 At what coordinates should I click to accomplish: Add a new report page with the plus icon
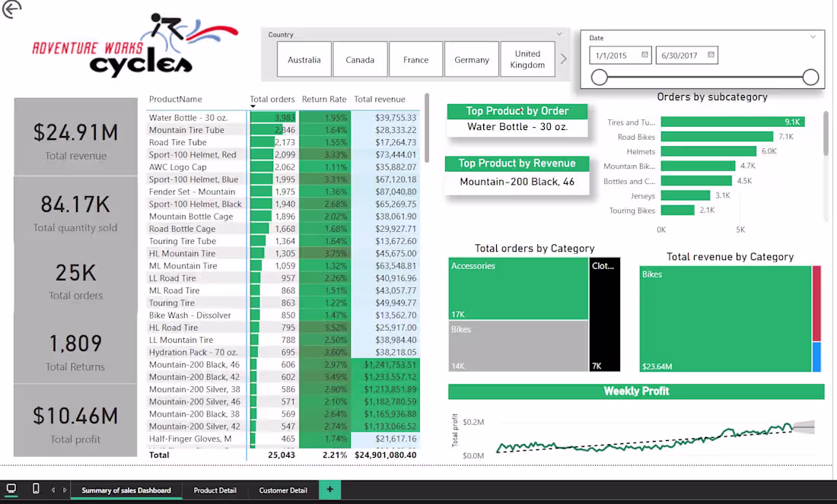pyautogui.click(x=329, y=490)
